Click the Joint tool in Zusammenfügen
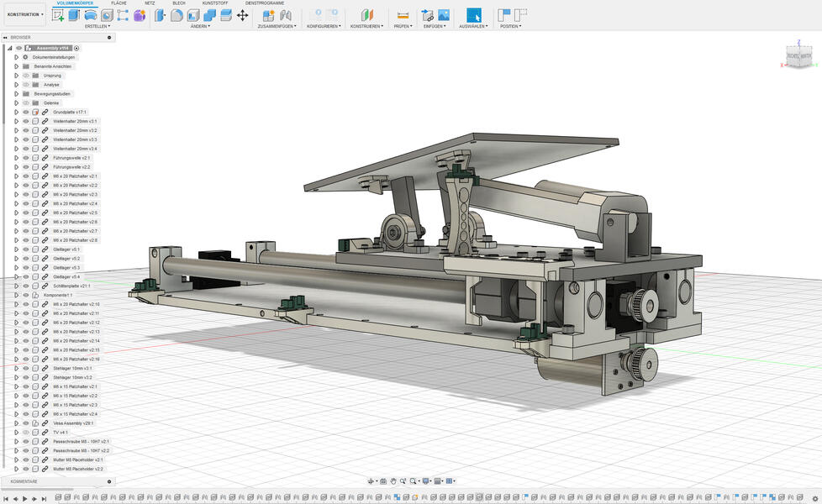The image size is (822, 504). (286, 15)
